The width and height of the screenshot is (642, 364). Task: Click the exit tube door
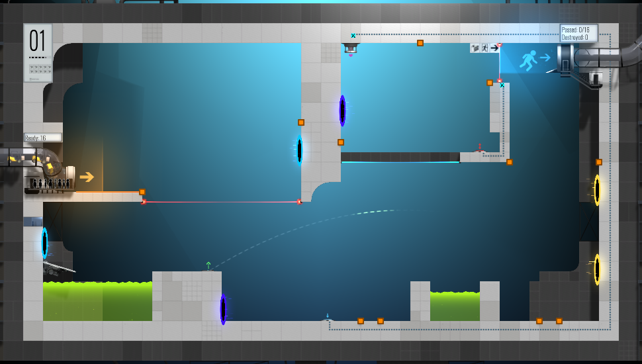click(565, 60)
